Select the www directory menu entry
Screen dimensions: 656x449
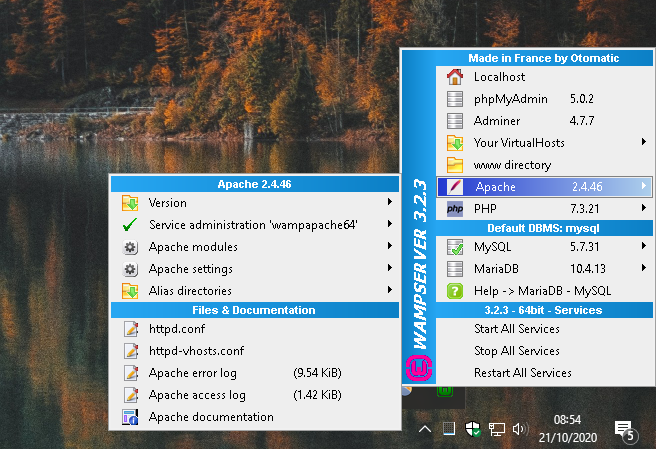[x=544, y=165]
